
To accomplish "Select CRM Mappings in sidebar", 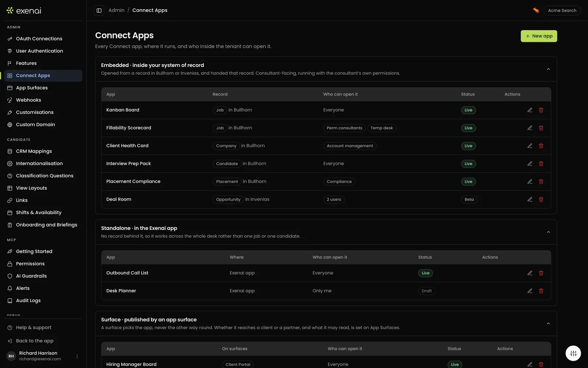I will 43,151.
